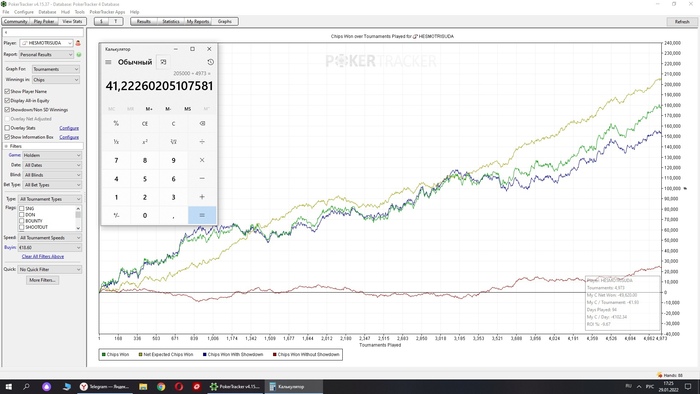Click the Calculator equals key
Viewport: 700px width, 394px height.
pyautogui.click(x=202, y=215)
